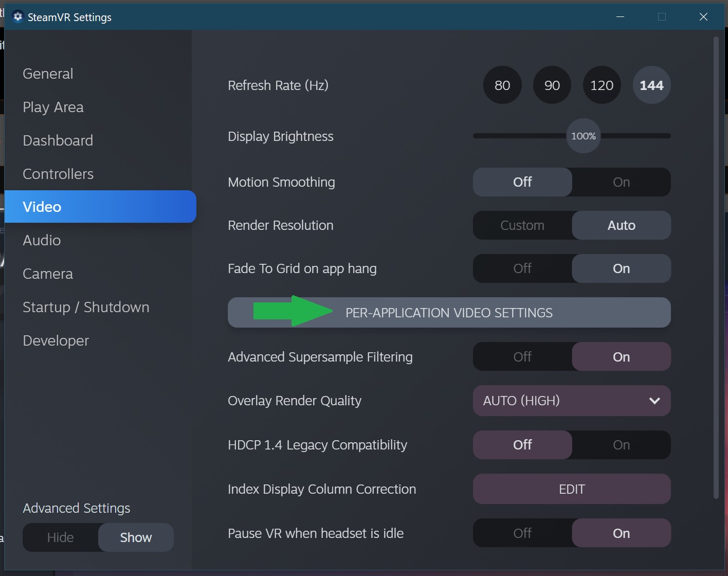728x576 pixels.
Task: Open Camera settings
Action: point(48,274)
